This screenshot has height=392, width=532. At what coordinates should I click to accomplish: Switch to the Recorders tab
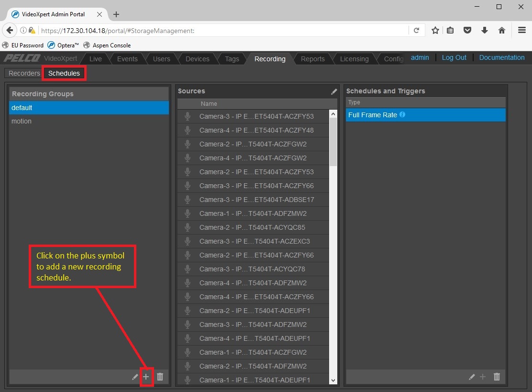24,73
